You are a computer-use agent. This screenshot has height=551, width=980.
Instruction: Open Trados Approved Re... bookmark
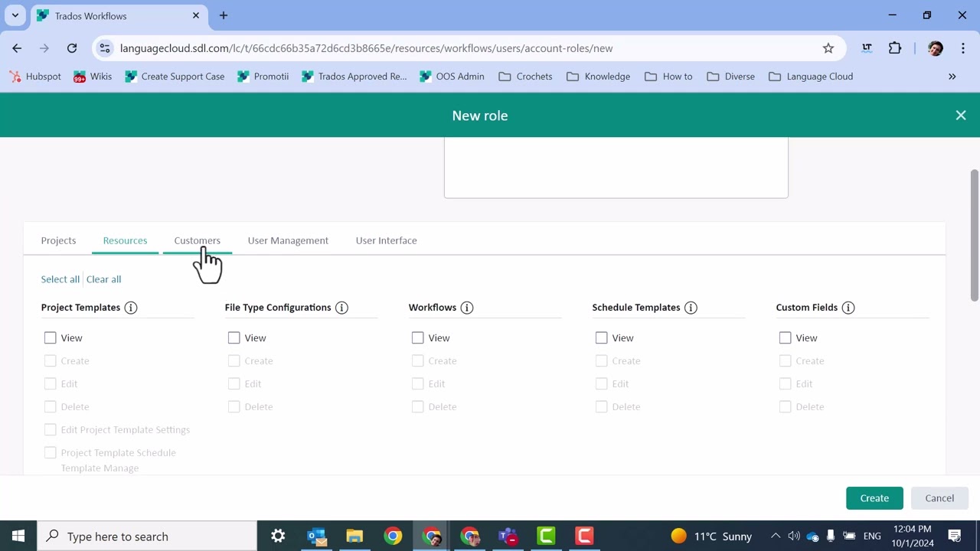pos(354,77)
